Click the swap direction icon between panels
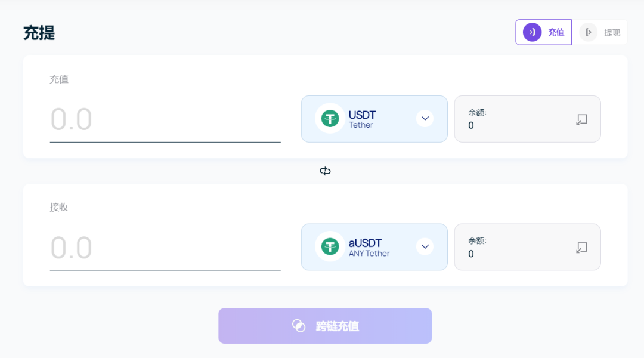Screen dimensions: 644x358 click(x=325, y=171)
